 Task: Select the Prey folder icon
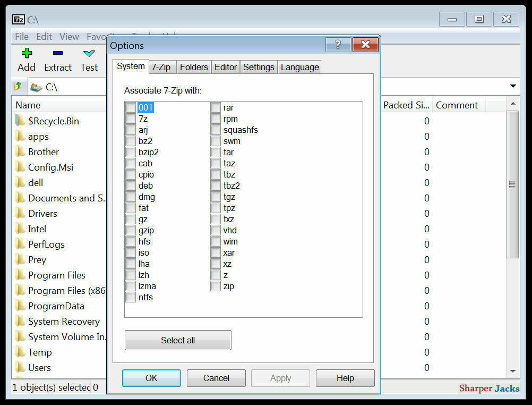[20, 259]
